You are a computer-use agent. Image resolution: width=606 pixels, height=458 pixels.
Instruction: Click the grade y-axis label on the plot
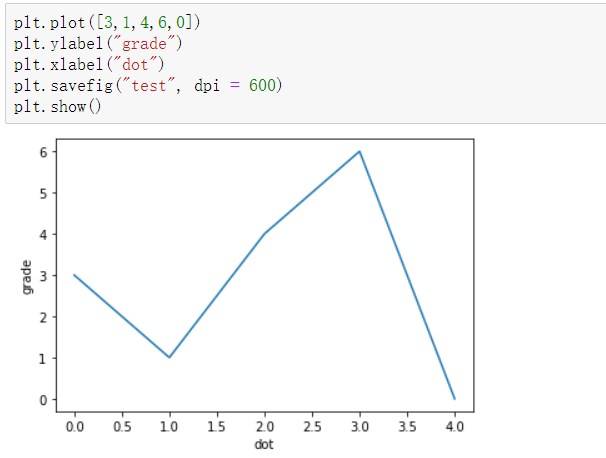coord(27,277)
